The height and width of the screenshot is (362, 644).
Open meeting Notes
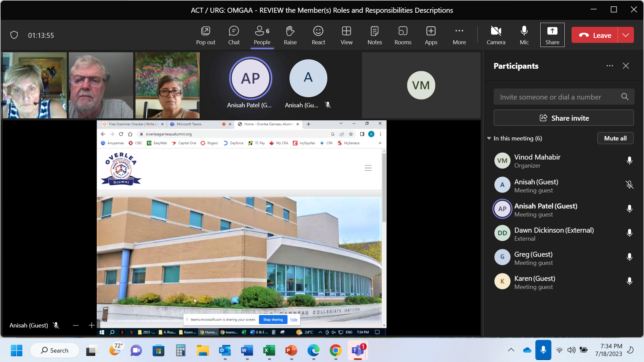pyautogui.click(x=375, y=35)
